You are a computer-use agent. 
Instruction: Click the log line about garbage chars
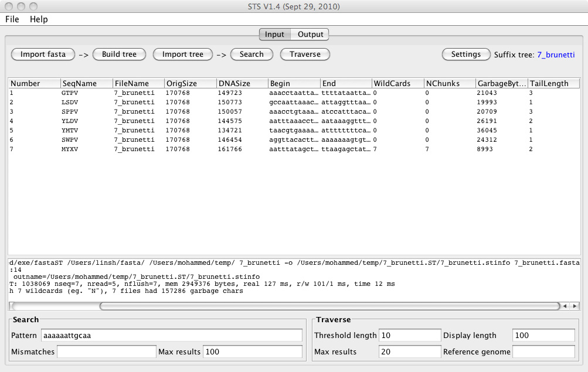point(127,291)
